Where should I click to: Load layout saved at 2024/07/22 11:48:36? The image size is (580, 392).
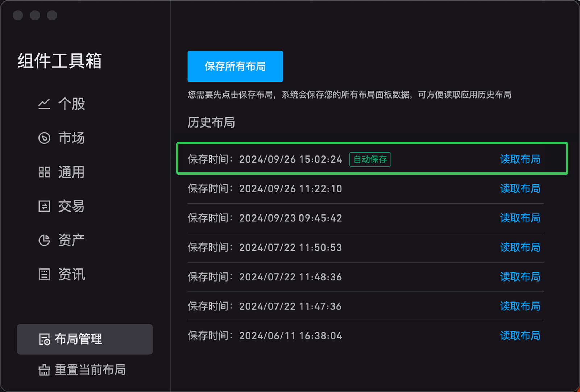(x=520, y=277)
